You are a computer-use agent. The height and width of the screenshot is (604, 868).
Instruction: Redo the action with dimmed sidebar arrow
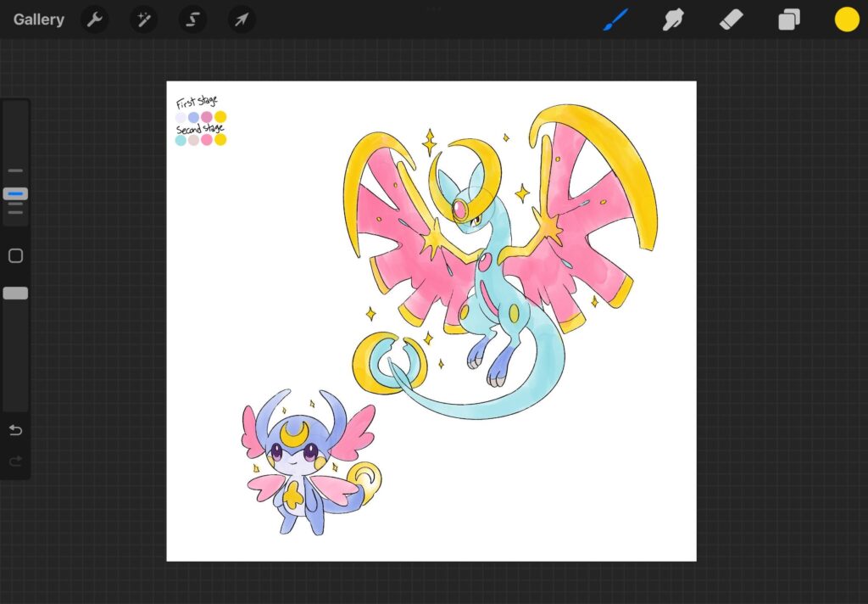pos(15,461)
